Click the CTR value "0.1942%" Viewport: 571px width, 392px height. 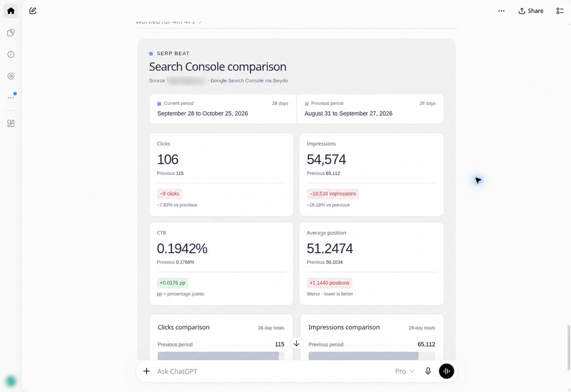[182, 249]
